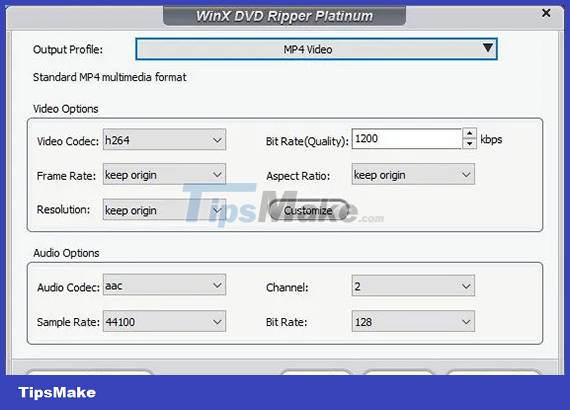The image size is (570, 410).
Task: Click the 'kbps' unit label
Action: tap(491, 139)
